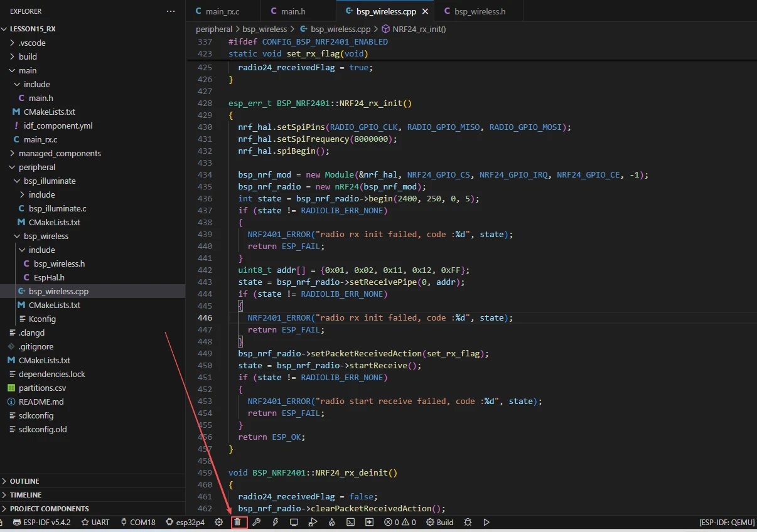Select UART flash method in status bar
757x532 pixels.
(x=95, y=522)
